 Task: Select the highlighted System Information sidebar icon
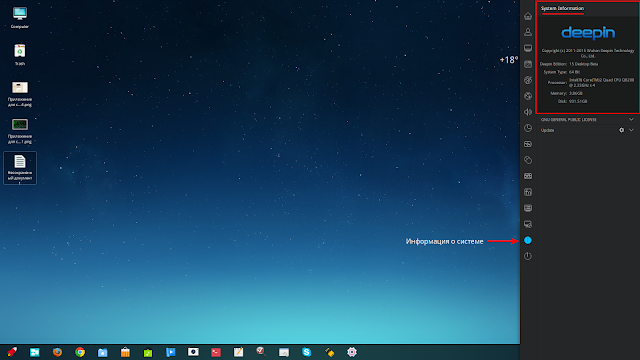pyautogui.click(x=528, y=240)
